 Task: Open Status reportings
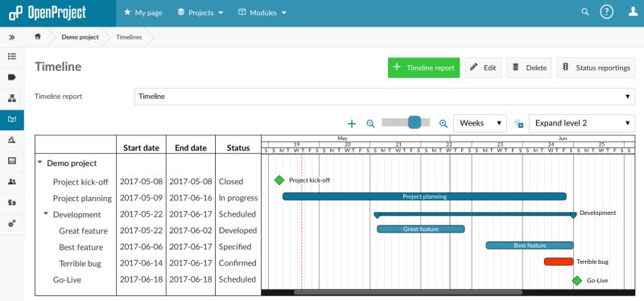(x=596, y=68)
